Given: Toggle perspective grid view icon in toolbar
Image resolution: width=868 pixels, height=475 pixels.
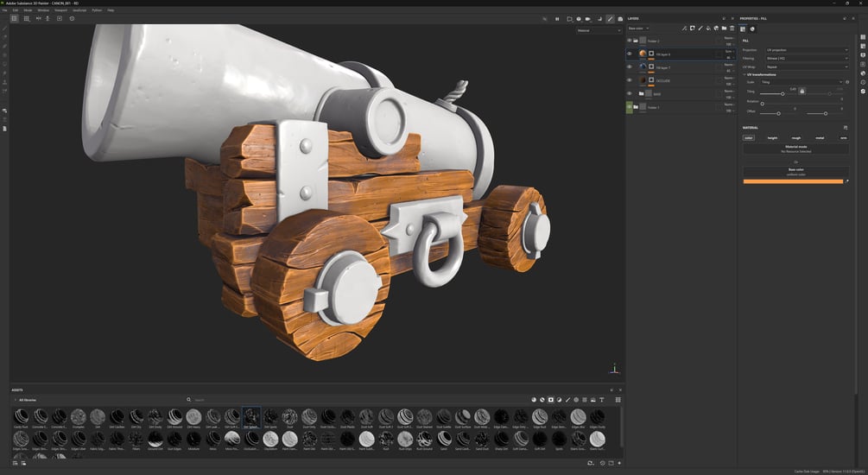Looking at the screenshot, I should tap(15, 18).
